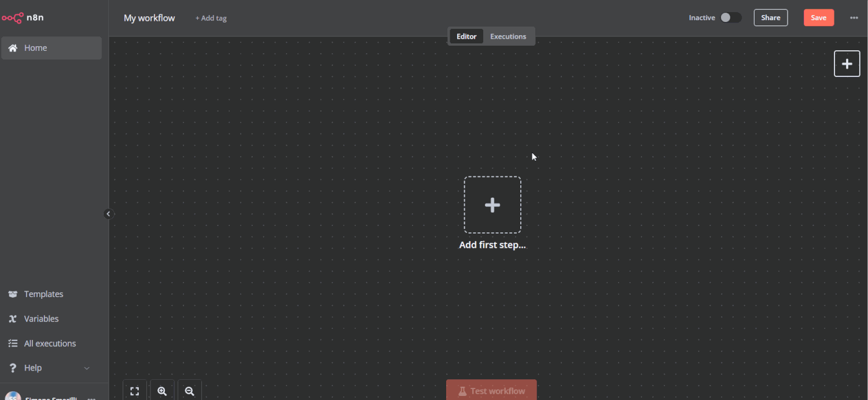
Task: Open the Share dialog
Action: [x=770, y=17]
